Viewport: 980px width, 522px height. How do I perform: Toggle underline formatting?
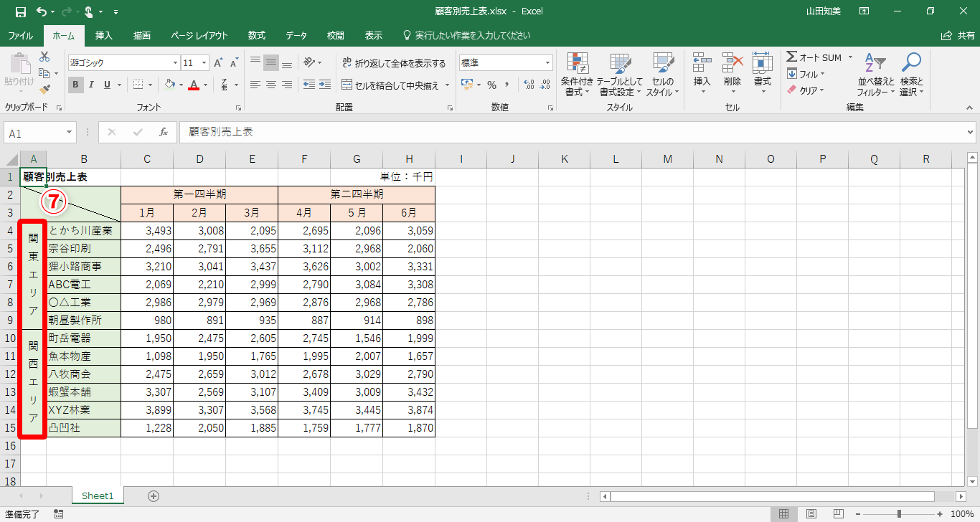108,85
